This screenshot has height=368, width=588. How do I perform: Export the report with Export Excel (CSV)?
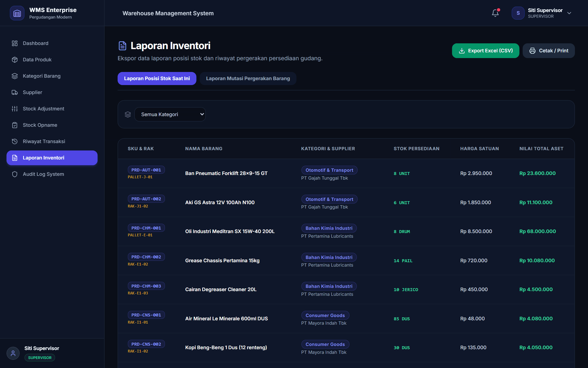pyautogui.click(x=486, y=51)
